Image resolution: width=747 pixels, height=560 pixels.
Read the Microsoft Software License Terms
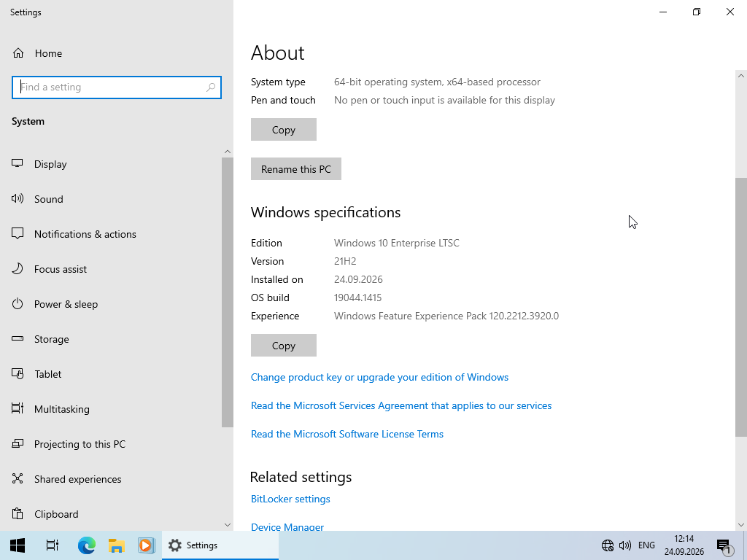tap(347, 434)
